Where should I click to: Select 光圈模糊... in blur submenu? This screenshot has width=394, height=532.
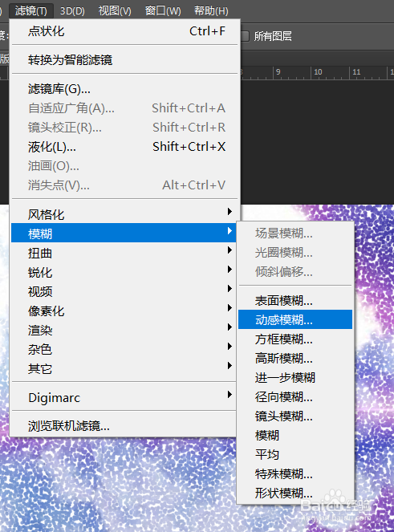point(295,253)
